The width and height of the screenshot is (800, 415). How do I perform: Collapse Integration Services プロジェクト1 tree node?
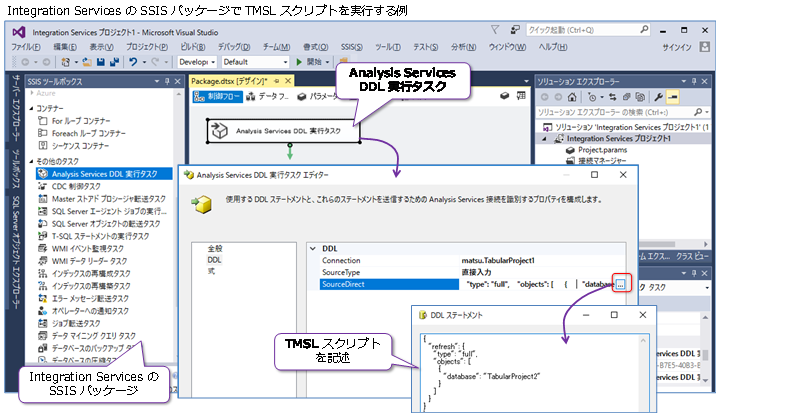click(544, 139)
